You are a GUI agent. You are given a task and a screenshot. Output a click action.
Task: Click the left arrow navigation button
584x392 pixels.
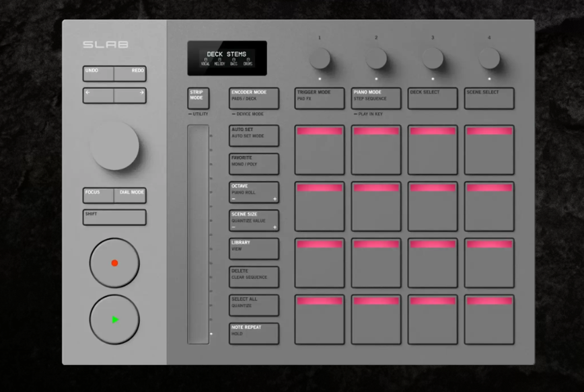98,95
